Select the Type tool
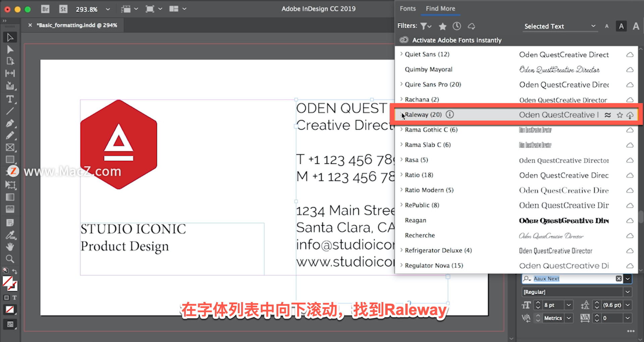This screenshot has height=342, width=644. 10,99
